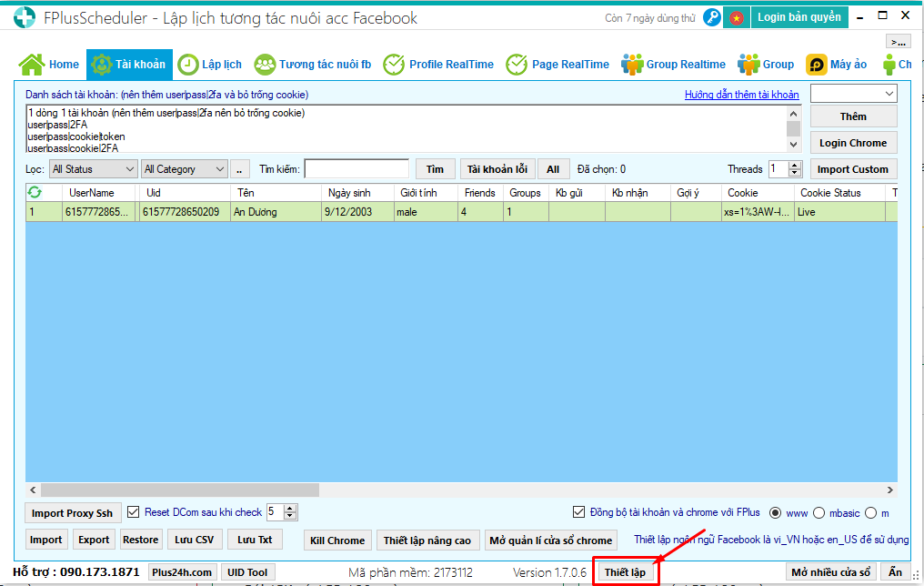924x586 pixels.
Task: Click the Thiết lập button in status bar
Action: [625, 571]
